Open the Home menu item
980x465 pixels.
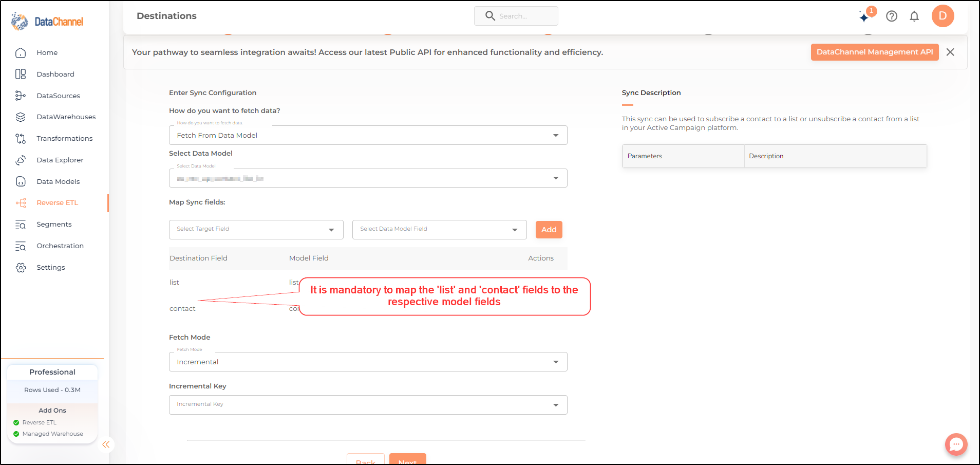[x=47, y=53]
